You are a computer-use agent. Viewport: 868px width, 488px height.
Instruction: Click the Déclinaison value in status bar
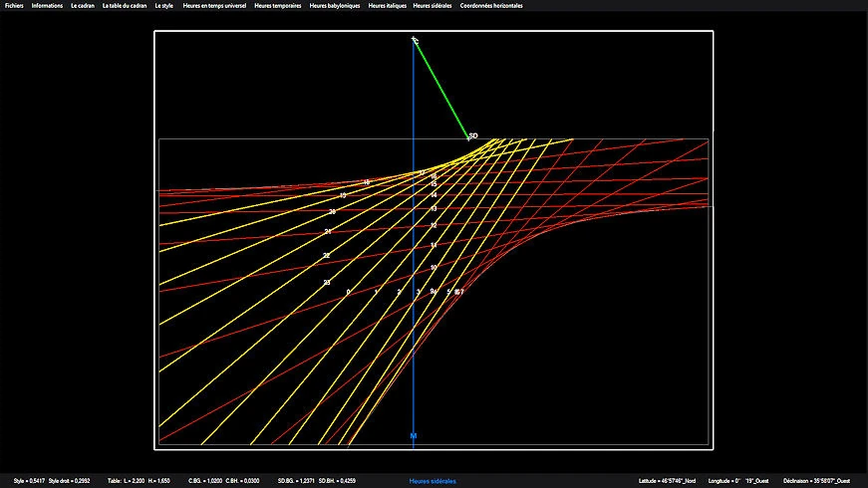click(822, 481)
